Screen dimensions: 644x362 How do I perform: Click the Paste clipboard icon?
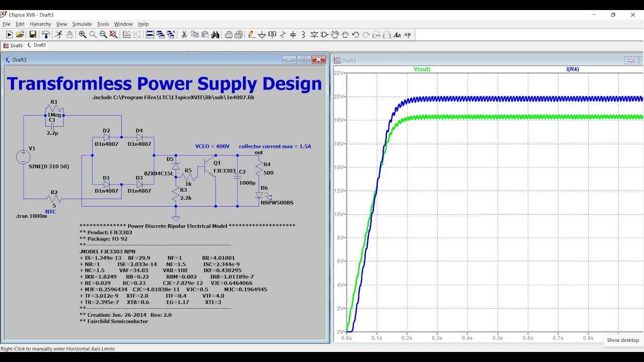pyautogui.click(x=205, y=35)
